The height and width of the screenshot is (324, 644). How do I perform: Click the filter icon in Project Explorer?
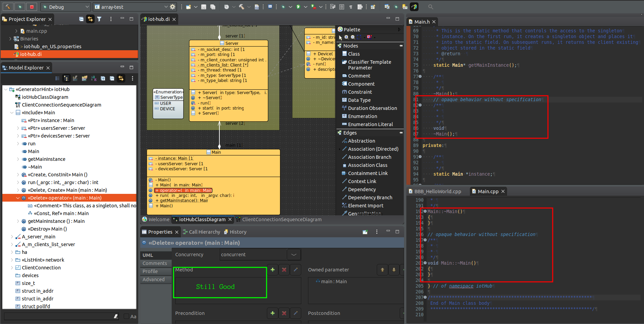pyautogui.click(x=99, y=19)
